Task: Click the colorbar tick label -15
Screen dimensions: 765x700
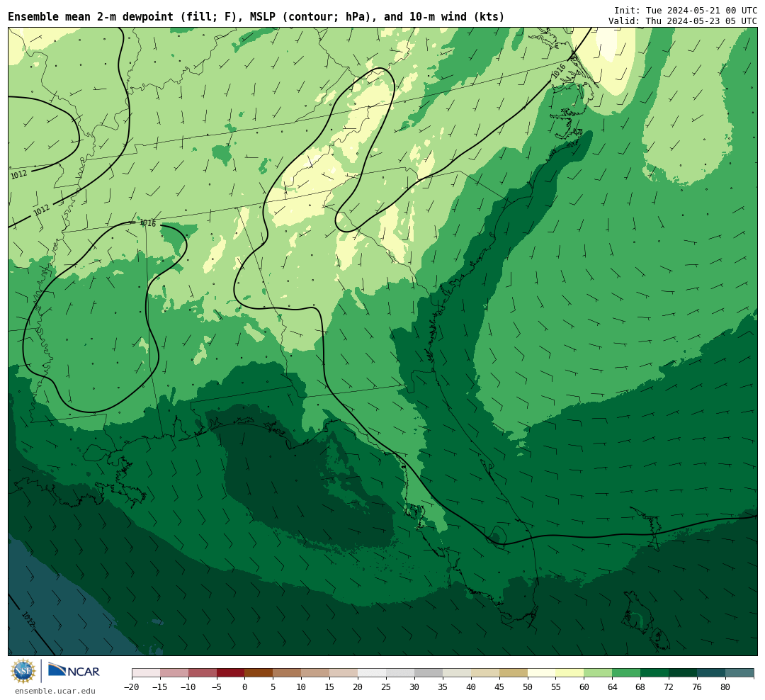Action: click(160, 687)
